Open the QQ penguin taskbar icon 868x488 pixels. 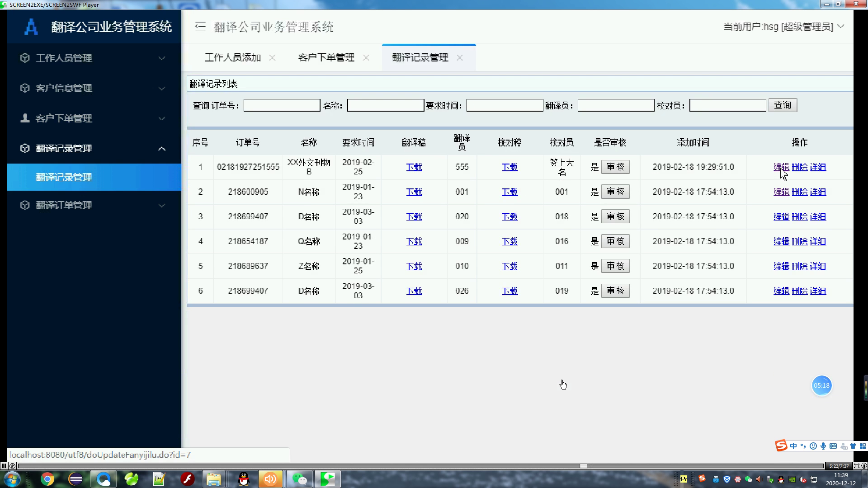click(244, 479)
